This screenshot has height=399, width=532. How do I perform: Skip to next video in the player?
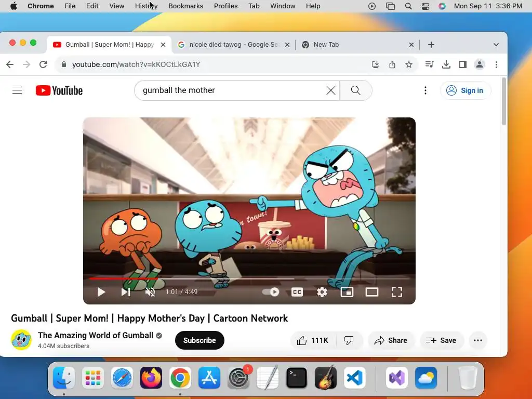click(x=126, y=292)
